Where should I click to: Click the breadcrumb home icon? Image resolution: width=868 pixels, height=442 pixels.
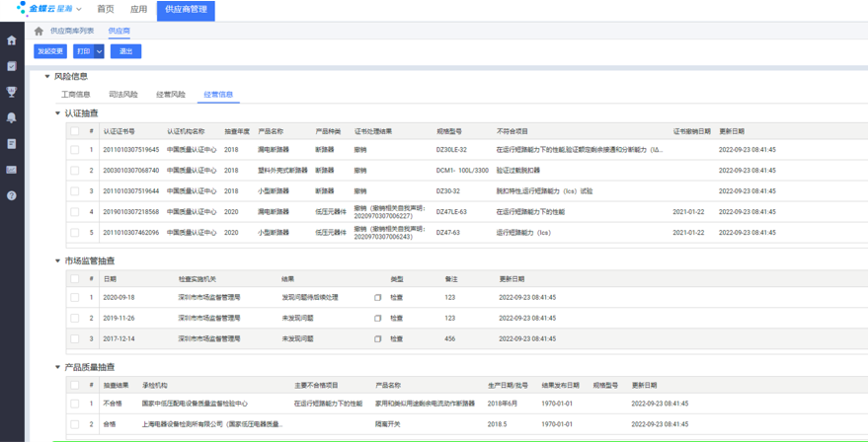(x=39, y=32)
